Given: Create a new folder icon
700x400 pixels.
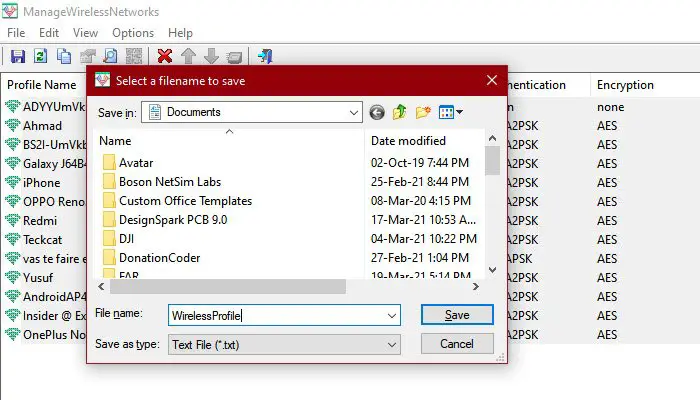Looking at the screenshot, I should click(x=423, y=112).
